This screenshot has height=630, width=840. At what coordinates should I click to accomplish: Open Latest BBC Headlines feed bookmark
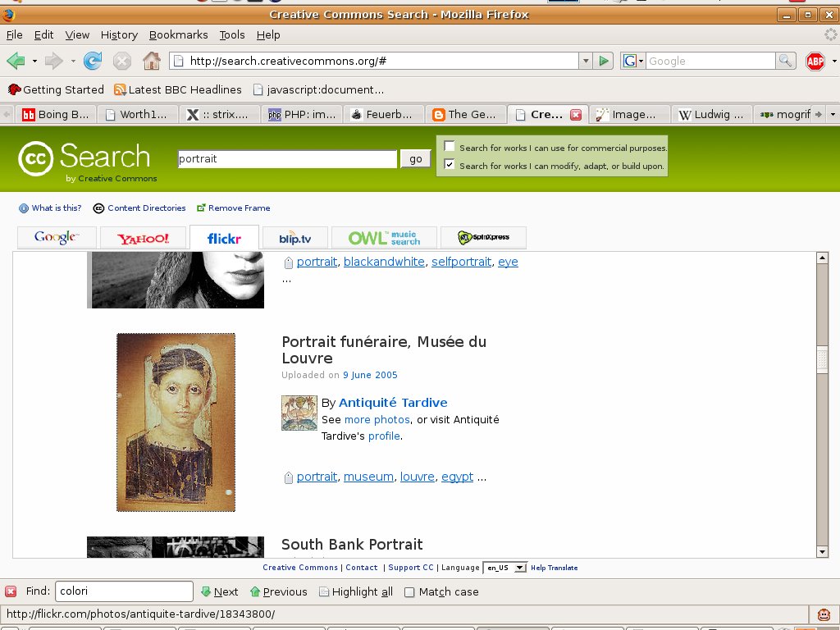[178, 89]
